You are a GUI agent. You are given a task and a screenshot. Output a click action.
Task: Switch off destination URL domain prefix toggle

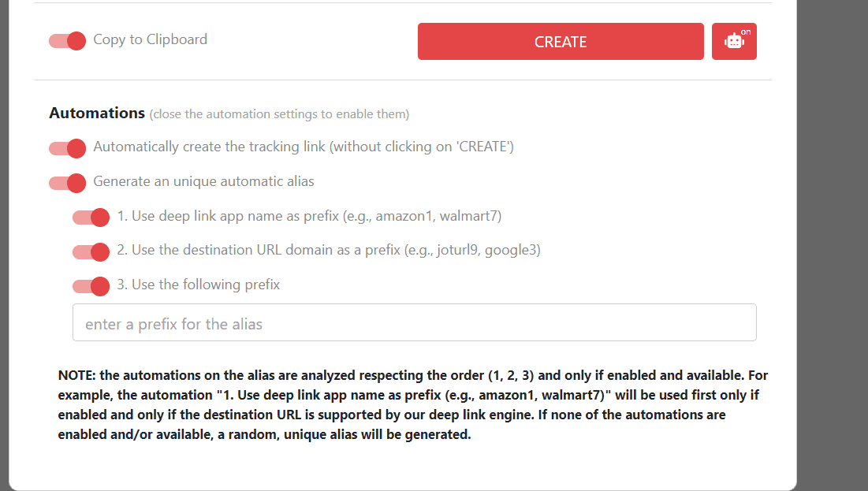[x=91, y=251]
